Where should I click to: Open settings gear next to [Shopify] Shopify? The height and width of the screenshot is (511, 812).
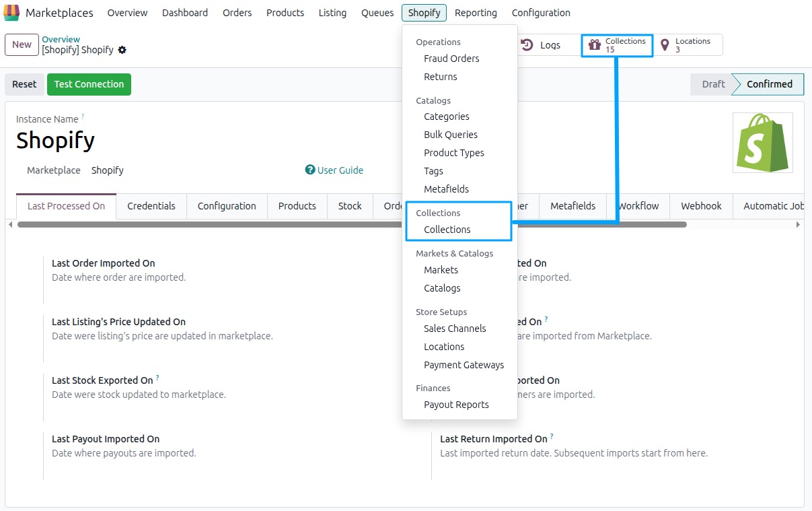122,50
